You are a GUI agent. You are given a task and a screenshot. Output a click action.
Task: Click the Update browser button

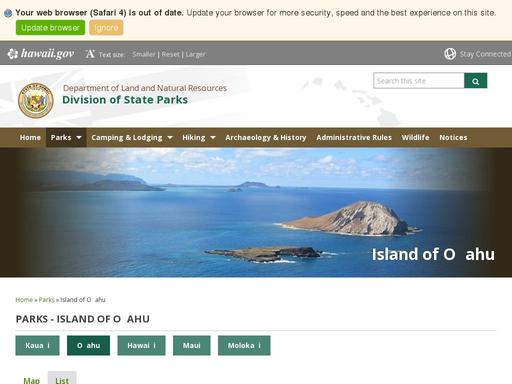(x=50, y=28)
